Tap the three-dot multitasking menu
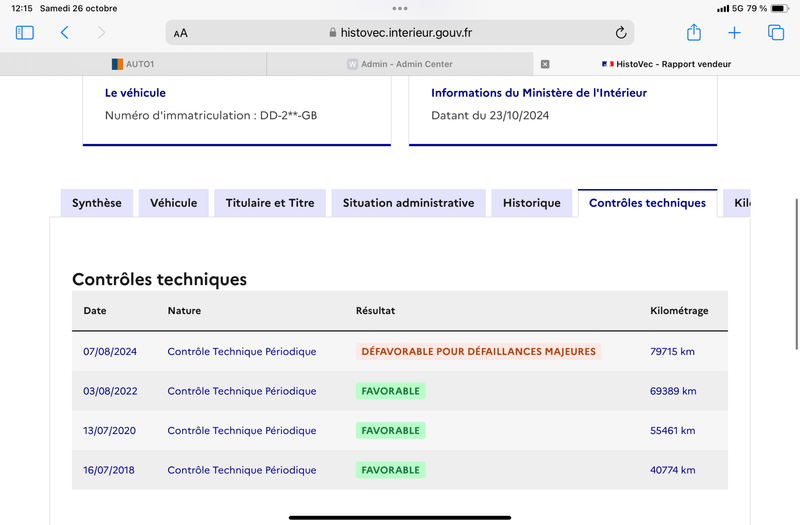 click(400, 8)
